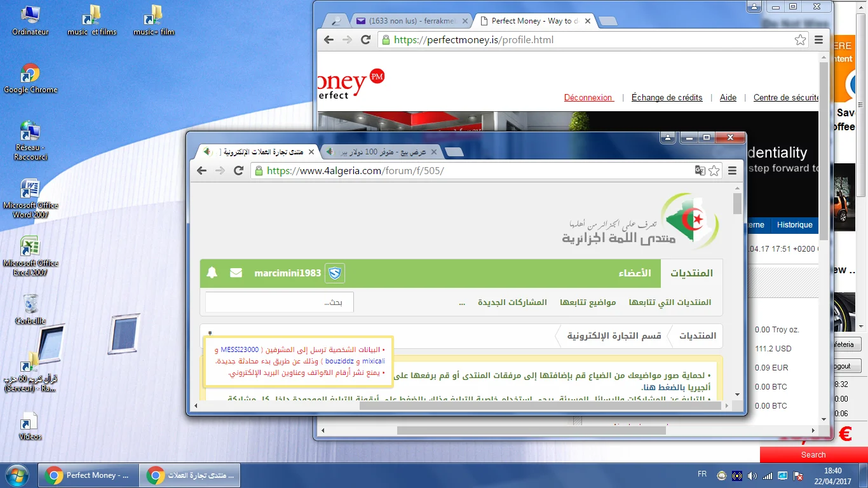This screenshot has width=868, height=488.
Task: Click the forum search field بحث
Action: pyautogui.click(x=279, y=302)
